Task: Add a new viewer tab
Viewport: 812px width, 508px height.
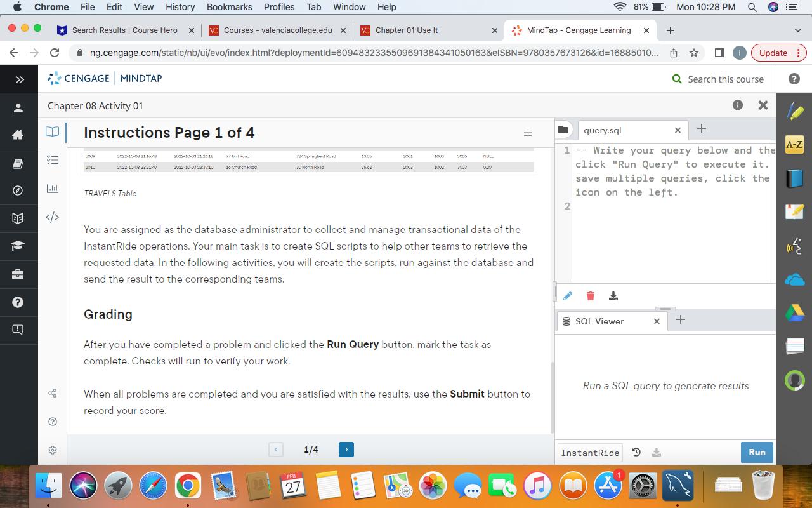Action: [x=681, y=319]
